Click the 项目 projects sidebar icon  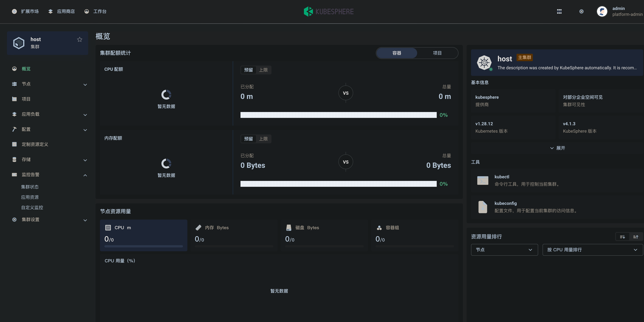point(15,99)
